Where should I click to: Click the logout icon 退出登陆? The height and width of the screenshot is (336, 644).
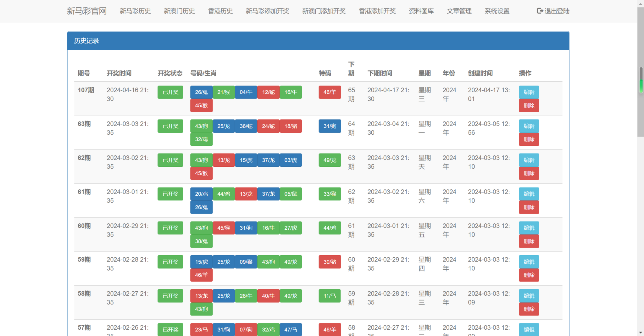tap(540, 11)
